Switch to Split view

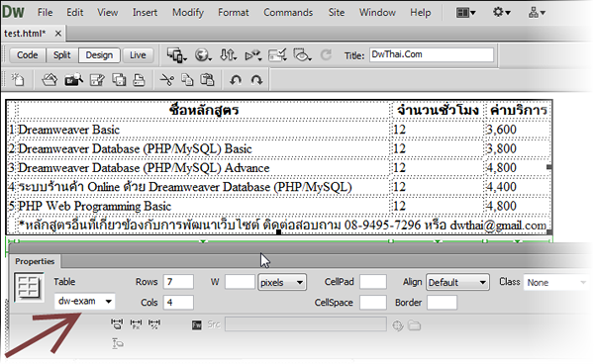point(61,55)
